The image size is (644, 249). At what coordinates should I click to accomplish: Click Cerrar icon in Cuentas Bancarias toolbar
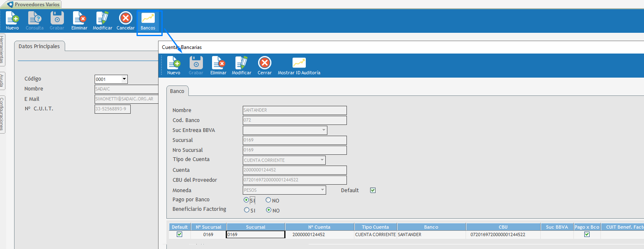pos(264,63)
